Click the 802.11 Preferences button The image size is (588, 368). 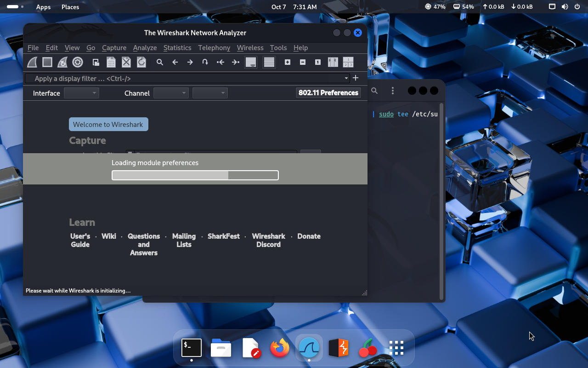click(x=328, y=93)
